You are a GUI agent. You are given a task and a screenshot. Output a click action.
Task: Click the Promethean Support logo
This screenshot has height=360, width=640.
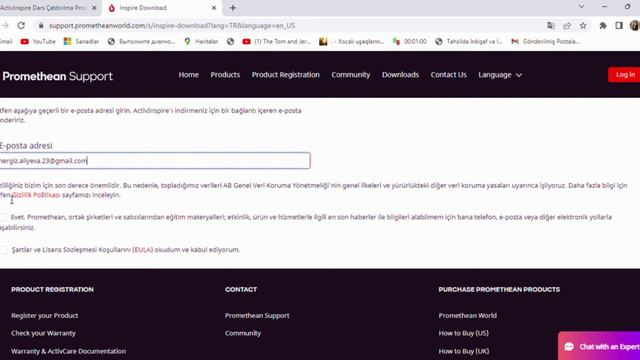(x=58, y=76)
